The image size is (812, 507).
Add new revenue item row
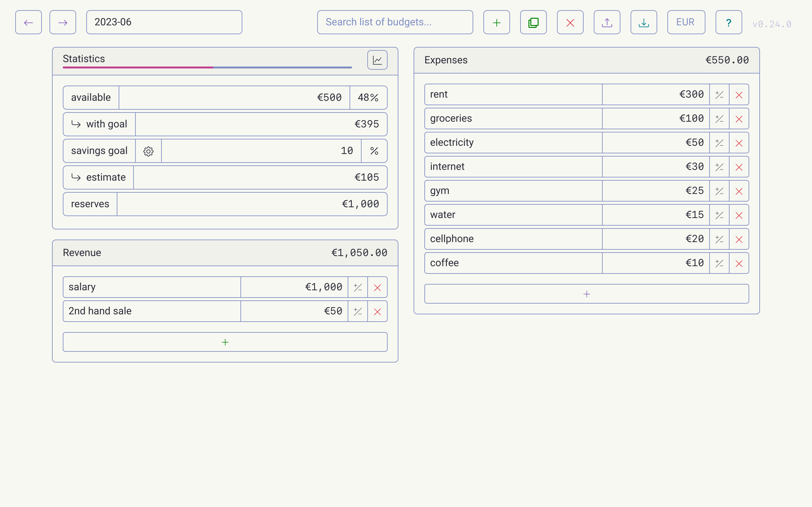[225, 342]
